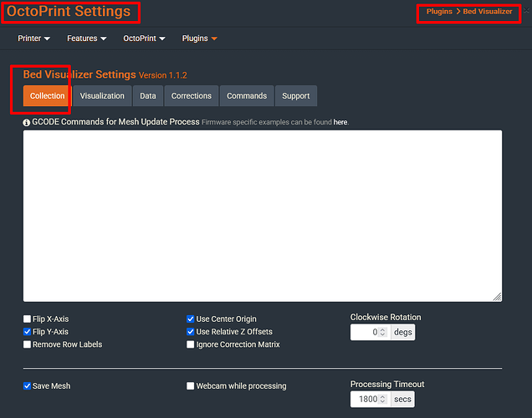Open the Printer dropdown menu
This screenshot has height=418, width=532.
point(33,38)
